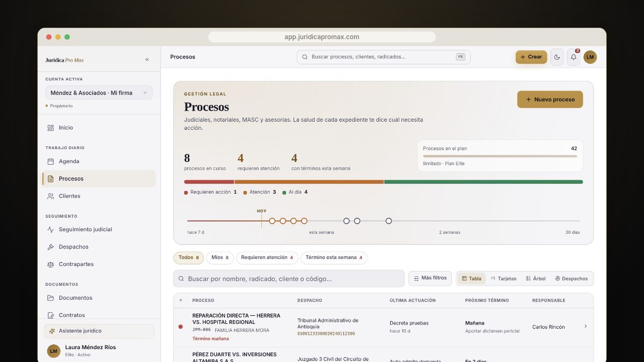
Task: Focus the Buscar por nombre, radicado search field
Action: pyautogui.click(x=289, y=278)
